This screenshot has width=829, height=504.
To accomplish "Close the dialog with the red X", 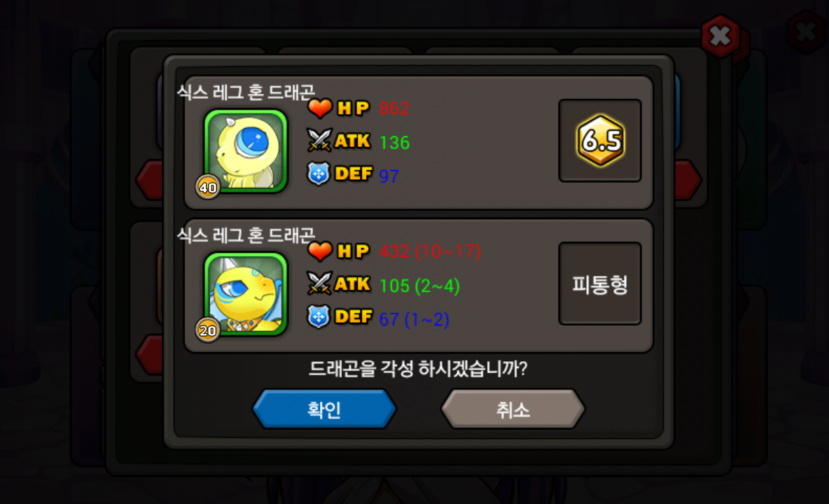I will [720, 36].
